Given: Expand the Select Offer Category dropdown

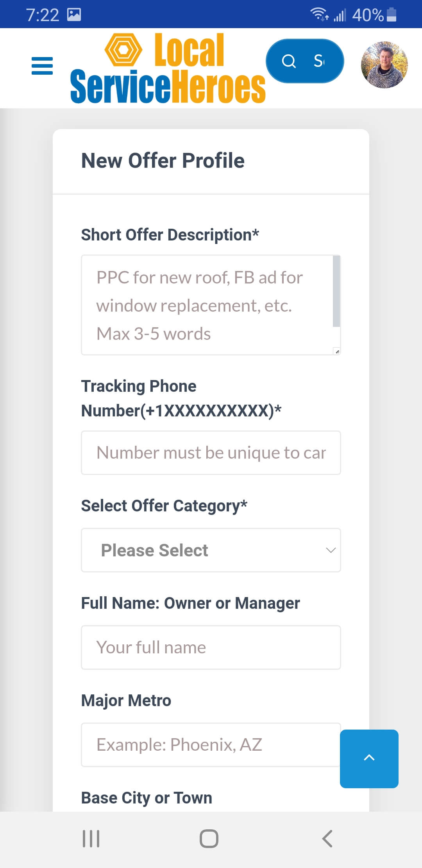Looking at the screenshot, I should point(210,550).
